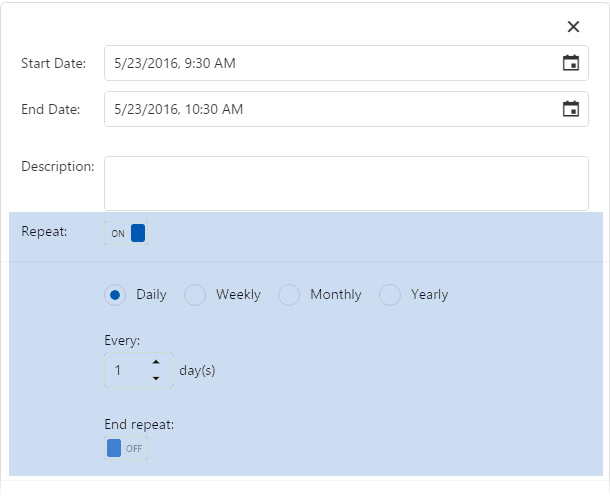The width and height of the screenshot is (610, 499).
Task: Click the Start Date label
Action: 53,63
